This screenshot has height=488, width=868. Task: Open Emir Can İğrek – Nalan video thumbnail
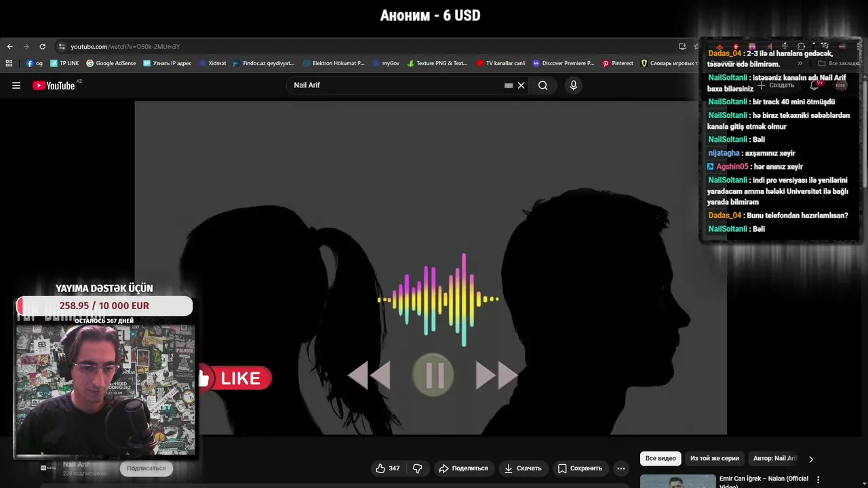click(x=678, y=481)
